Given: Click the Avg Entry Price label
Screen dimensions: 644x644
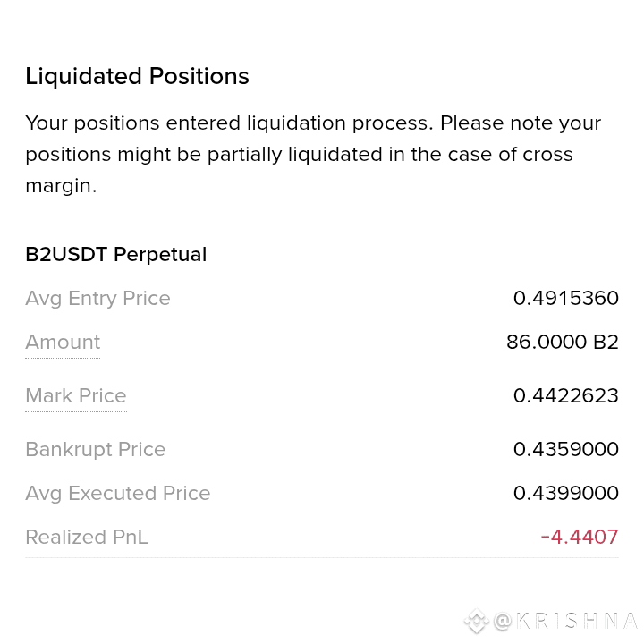Looking at the screenshot, I should tap(97, 299).
